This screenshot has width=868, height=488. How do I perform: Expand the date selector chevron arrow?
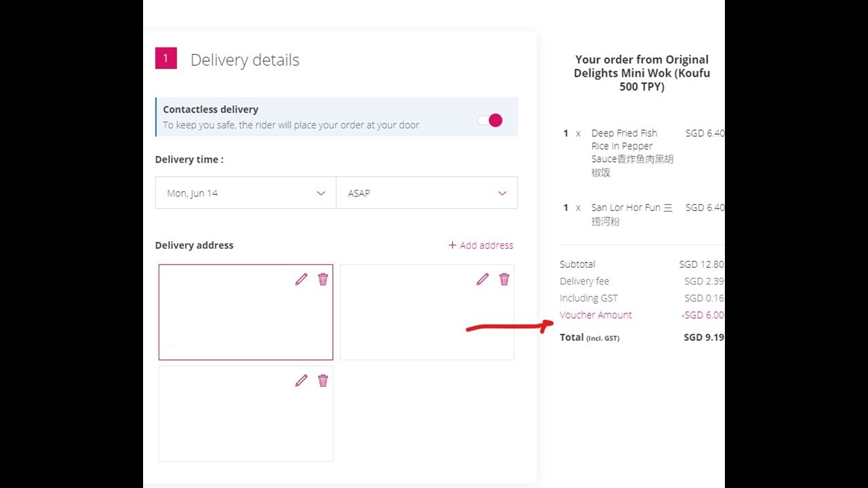point(321,193)
